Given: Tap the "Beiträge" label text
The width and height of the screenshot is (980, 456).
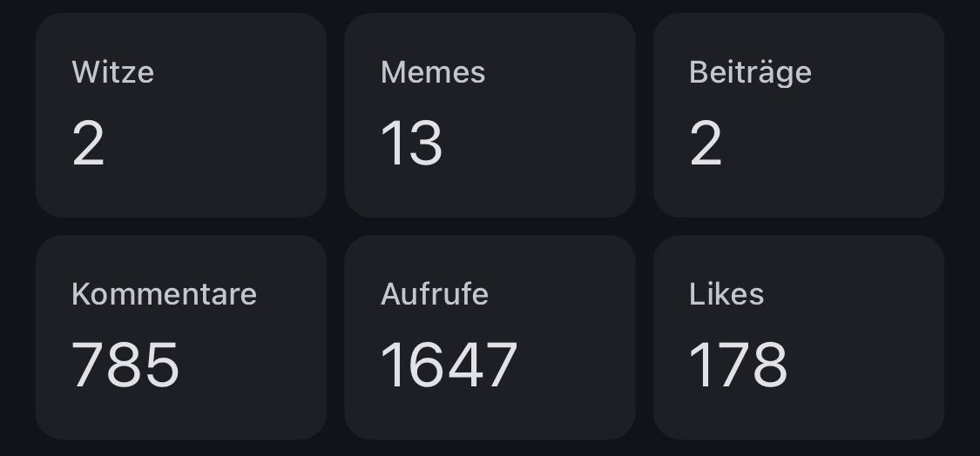Looking at the screenshot, I should pos(750,71).
